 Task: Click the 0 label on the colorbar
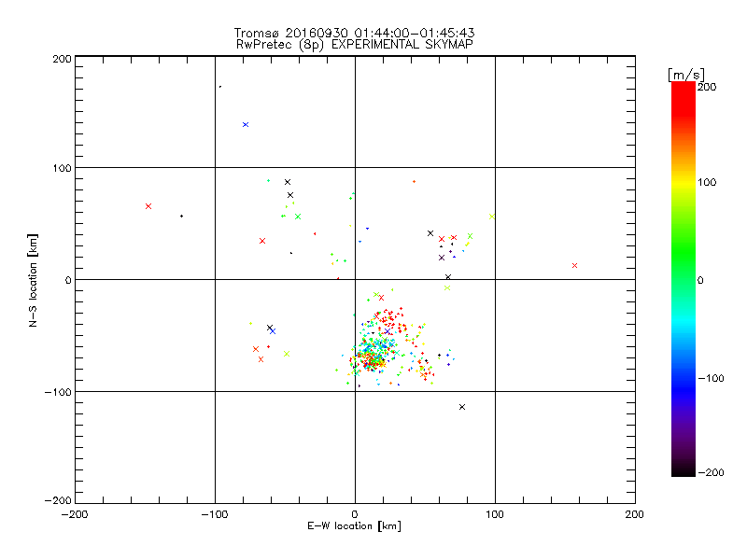(700, 281)
